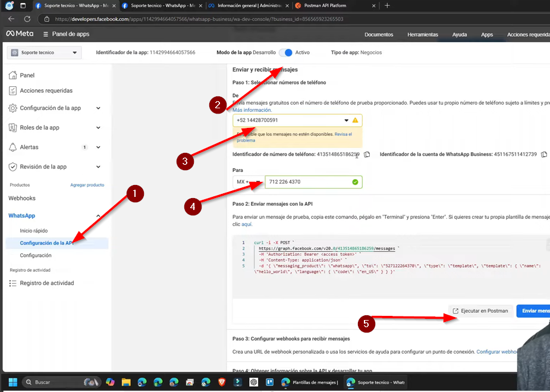Switch to the Plantillas de mensajes taskbar window
This screenshot has width=550, height=392.
coord(310,382)
